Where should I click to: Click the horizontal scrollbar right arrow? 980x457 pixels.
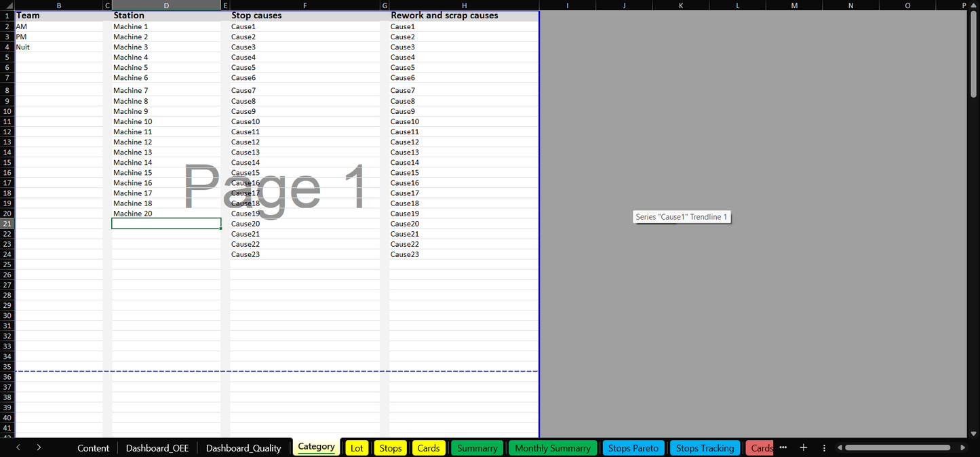(x=962, y=448)
